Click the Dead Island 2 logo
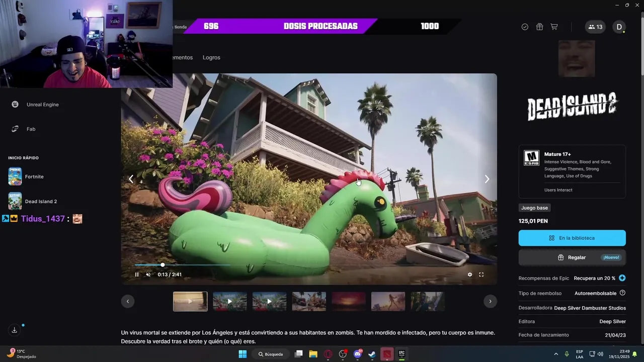 click(572, 107)
